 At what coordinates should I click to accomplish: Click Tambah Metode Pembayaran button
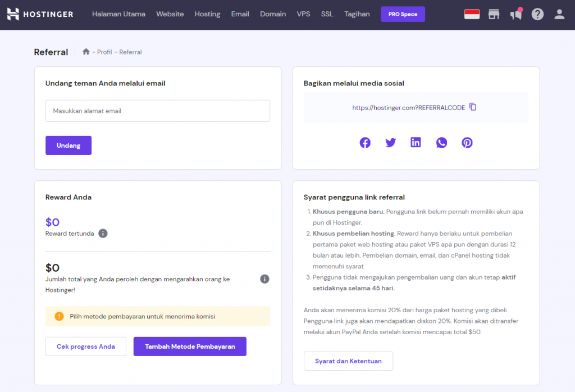pos(190,347)
